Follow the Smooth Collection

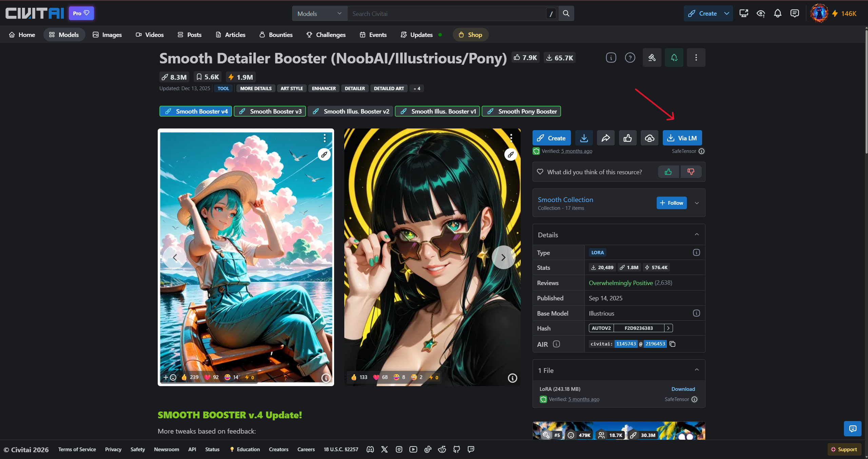click(671, 203)
